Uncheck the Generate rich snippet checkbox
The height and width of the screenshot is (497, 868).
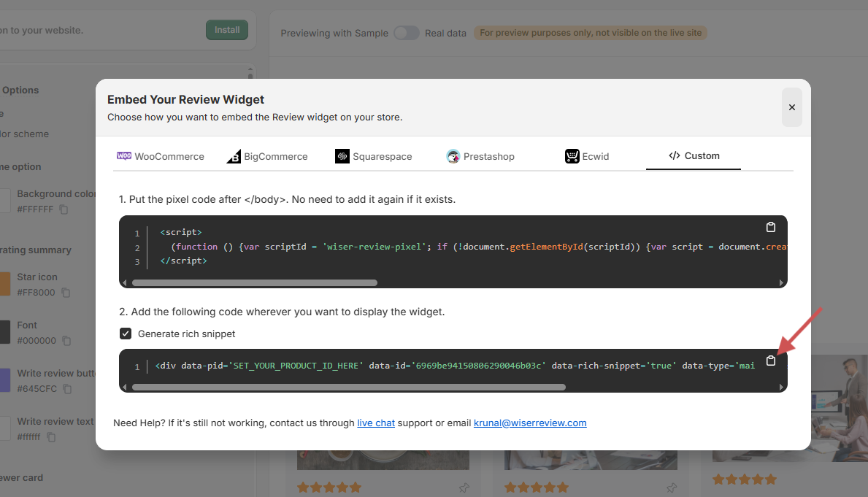click(x=126, y=334)
